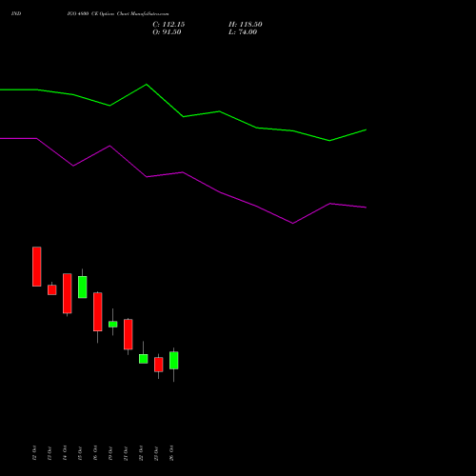Click the low value L: 74.00
The image size is (476, 476).
243,32
